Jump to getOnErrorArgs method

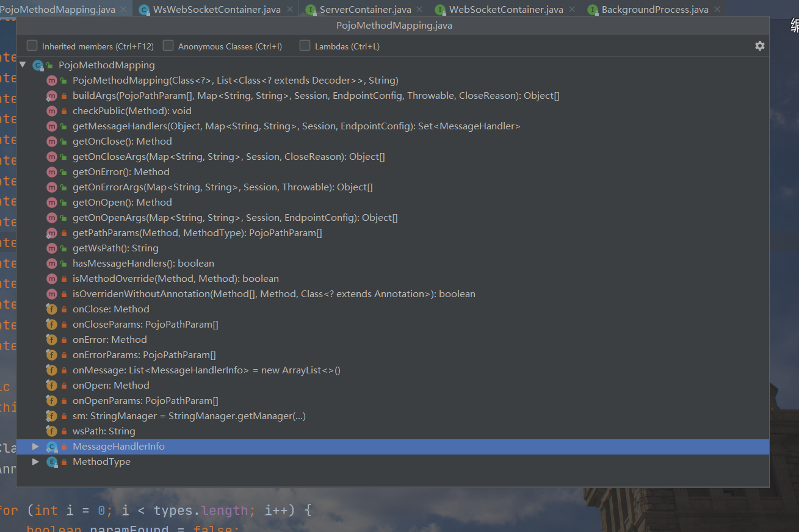(392, 187)
